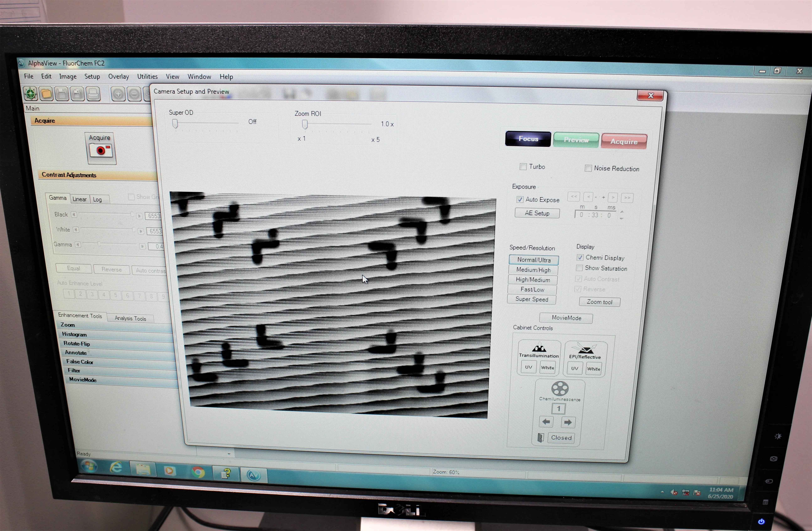Click the cabinet door icon beside Closed

pos(540,437)
